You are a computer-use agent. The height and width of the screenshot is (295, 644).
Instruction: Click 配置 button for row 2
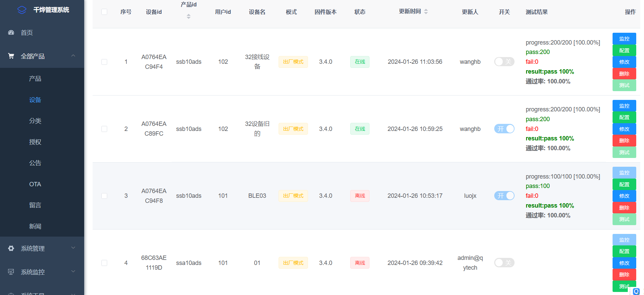point(624,117)
